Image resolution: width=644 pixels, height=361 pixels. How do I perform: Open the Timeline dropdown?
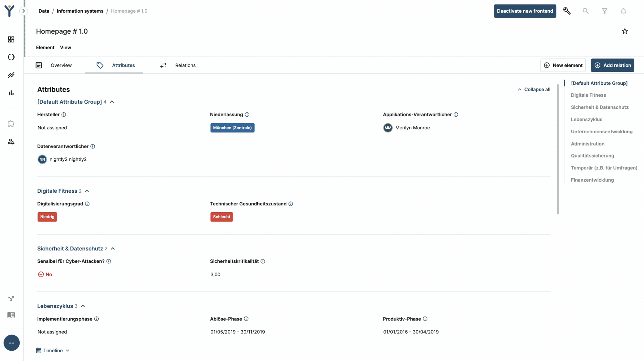point(53,351)
